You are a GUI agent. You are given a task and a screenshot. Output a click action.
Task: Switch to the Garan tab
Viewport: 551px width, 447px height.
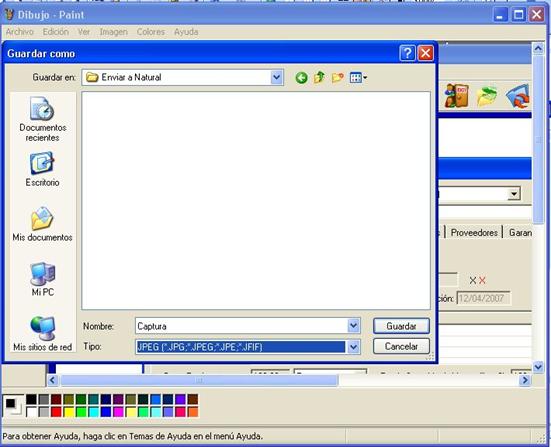[x=519, y=233]
